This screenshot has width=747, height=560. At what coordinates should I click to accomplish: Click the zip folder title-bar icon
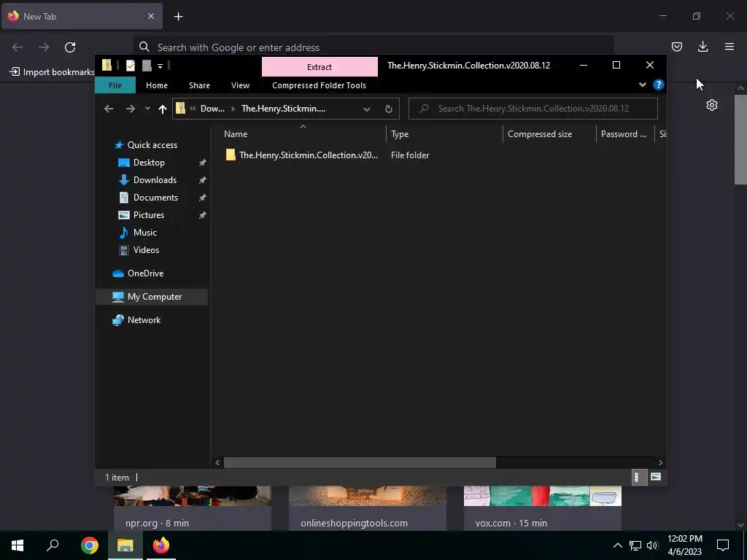click(x=107, y=65)
